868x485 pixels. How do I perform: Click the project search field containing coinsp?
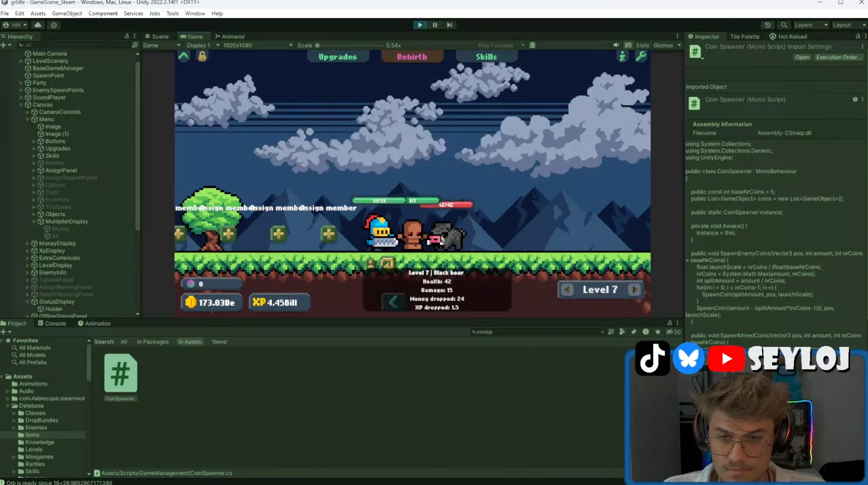tap(536, 332)
